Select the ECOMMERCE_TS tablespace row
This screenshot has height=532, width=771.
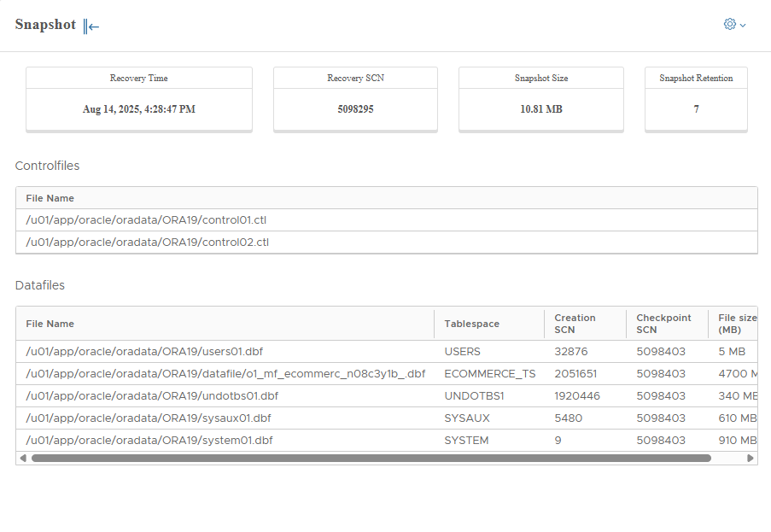click(x=489, y=373)
